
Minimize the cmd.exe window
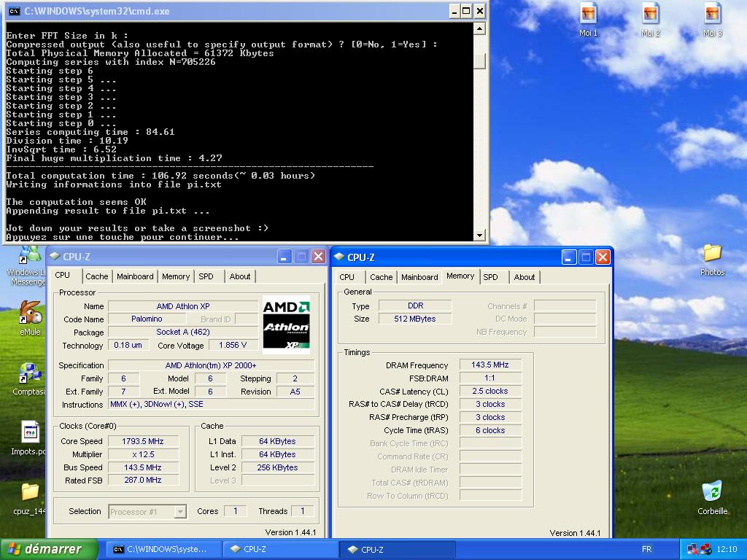[x=454, y=11]
